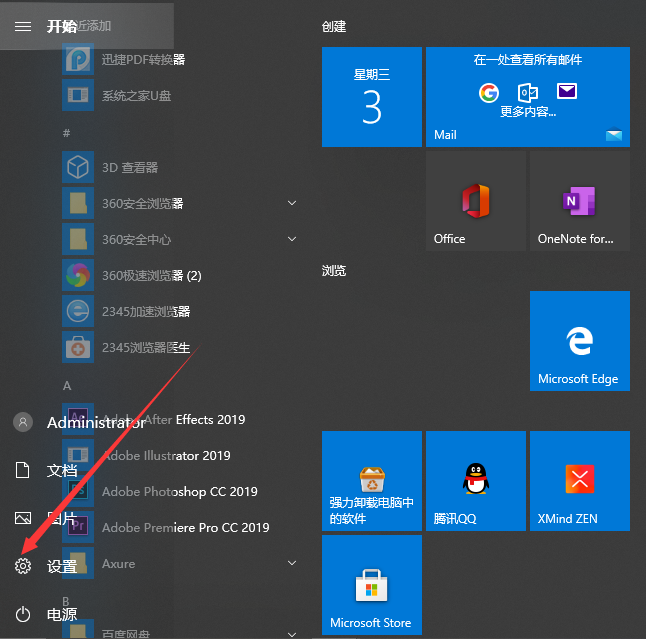Expand the 360安全浏览器 folder

coord(292,203)
